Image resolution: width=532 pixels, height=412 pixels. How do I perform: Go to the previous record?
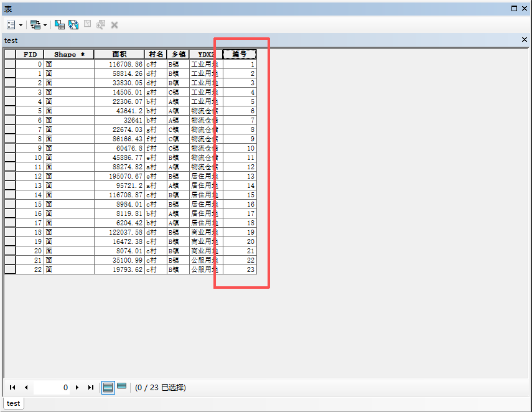pos(26,387)
